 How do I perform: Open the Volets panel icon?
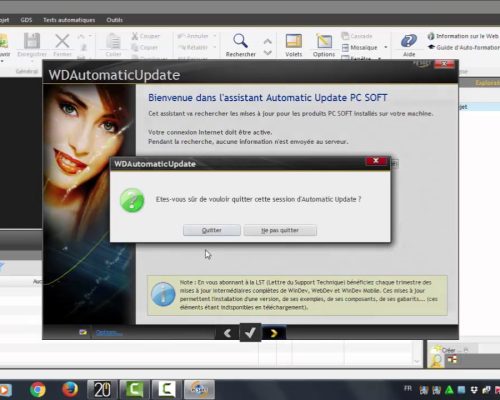(x=294, y=41)
